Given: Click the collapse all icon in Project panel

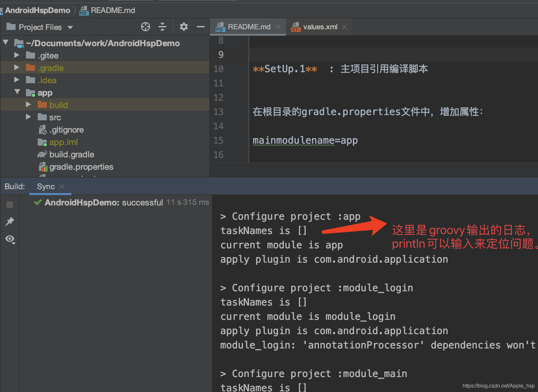Looking at the screenshot, I should pyautogui.click(x=162, y=27).
